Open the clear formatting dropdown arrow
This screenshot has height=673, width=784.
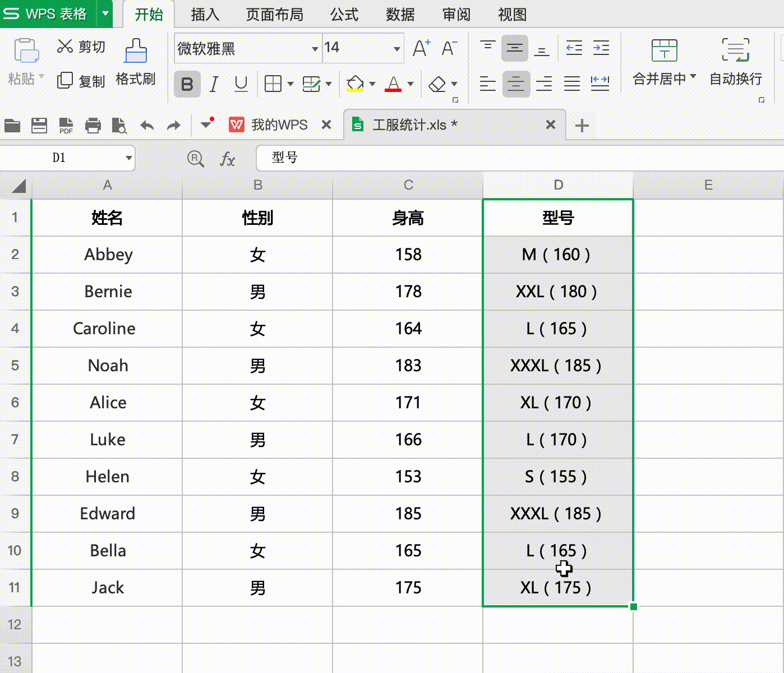click(454, 84)
